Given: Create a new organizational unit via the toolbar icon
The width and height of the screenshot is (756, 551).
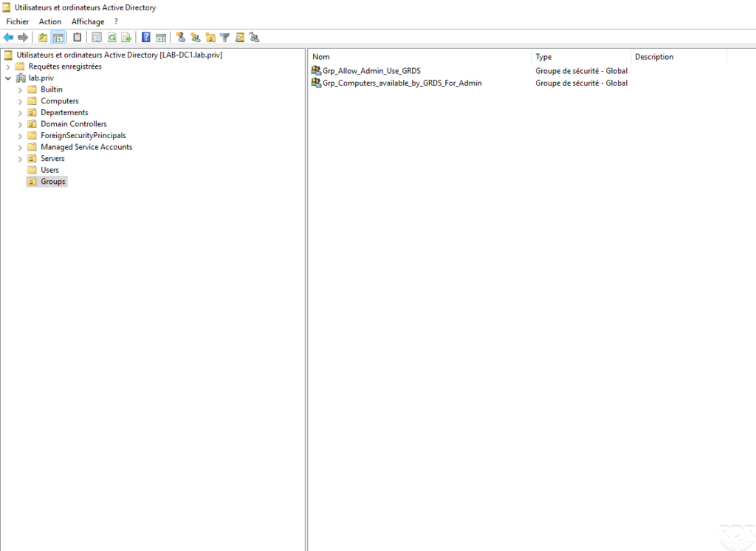Looking at the screenshot, I should (210, 38).
